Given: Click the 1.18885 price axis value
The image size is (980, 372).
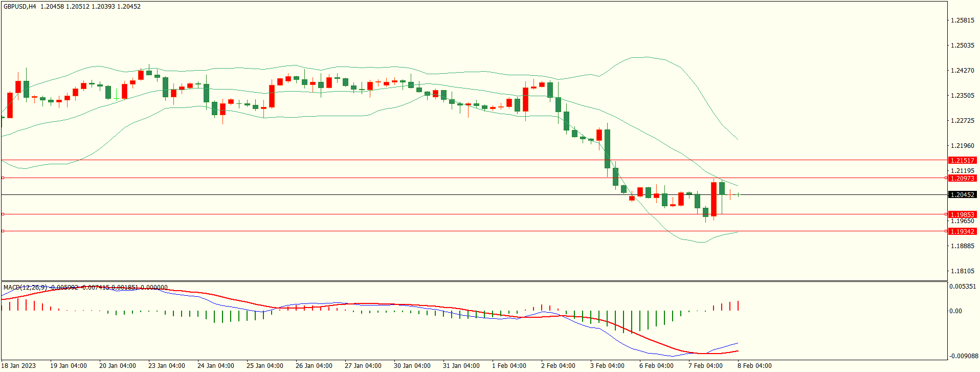Looking at the screenshot, I should pos(962,246).
